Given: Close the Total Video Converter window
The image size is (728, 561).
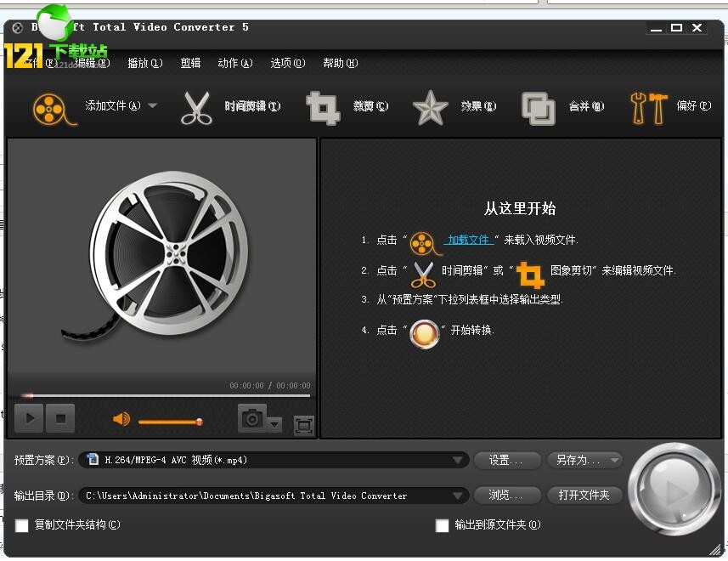Looking at the screenshot, I should pos(697,28).
